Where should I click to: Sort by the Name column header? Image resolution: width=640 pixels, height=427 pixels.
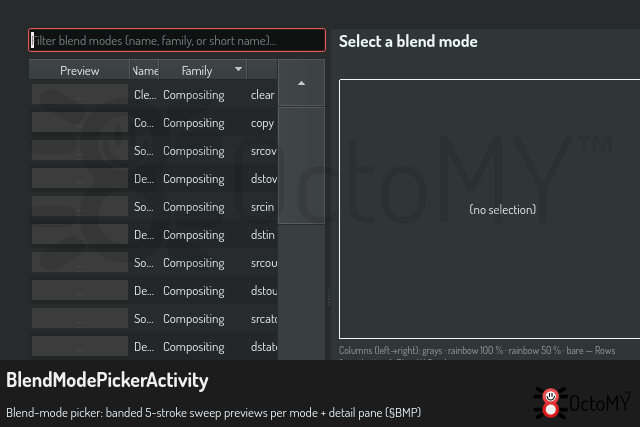145,71
